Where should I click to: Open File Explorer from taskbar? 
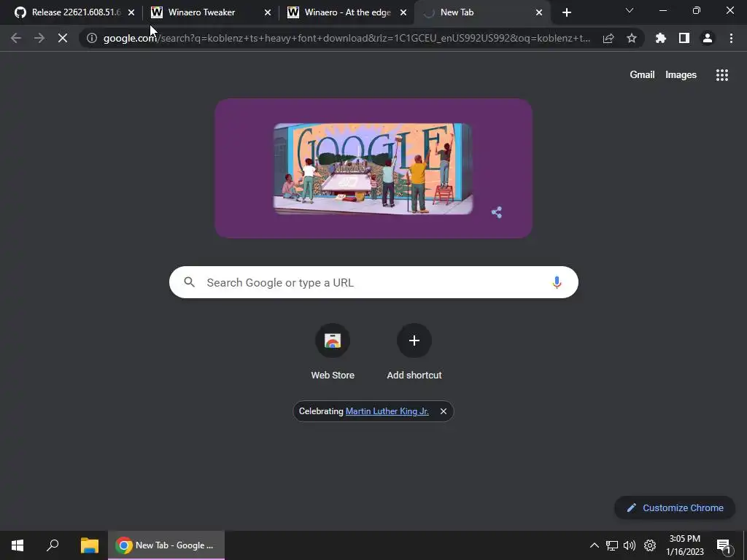click(x=89, y=545)
